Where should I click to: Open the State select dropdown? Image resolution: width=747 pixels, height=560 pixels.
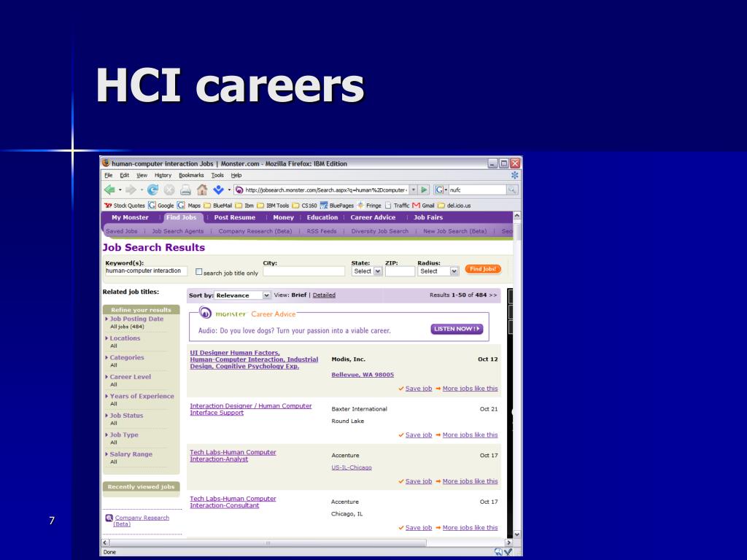(367, 271)
